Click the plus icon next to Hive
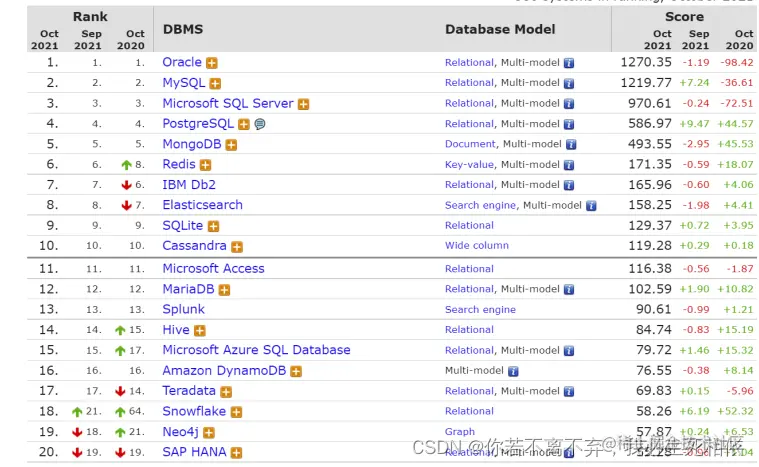Image resolution: width=759 pixels, height=467 pixels. click(200, 331)
